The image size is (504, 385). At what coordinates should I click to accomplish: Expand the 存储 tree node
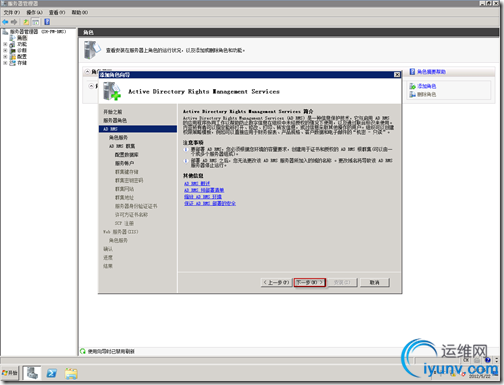pyautogui.click(x=5, y=63)
